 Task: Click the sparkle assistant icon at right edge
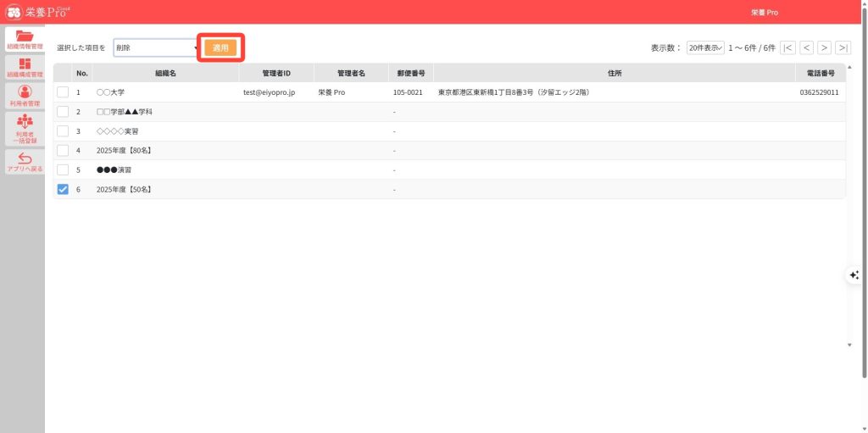click(854, 275)
